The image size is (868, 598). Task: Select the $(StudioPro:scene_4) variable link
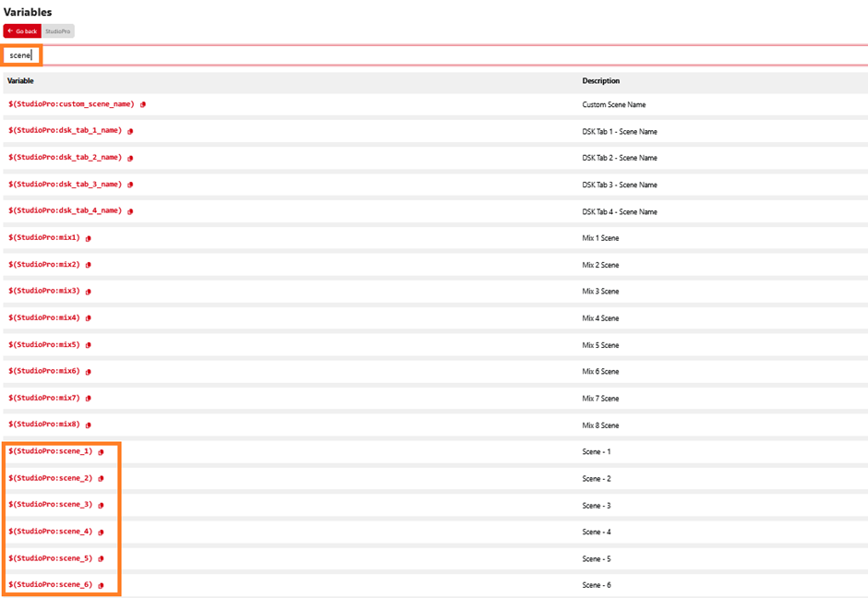point(50,532)
